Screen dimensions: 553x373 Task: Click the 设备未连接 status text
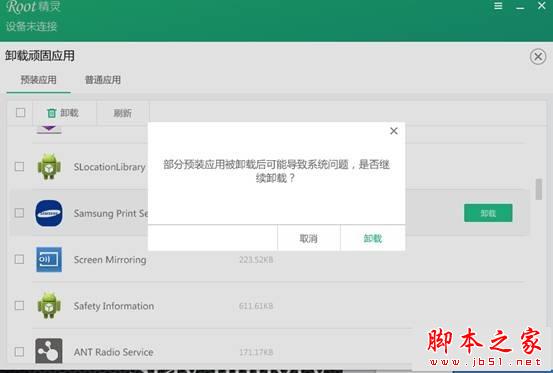[31, 26]
